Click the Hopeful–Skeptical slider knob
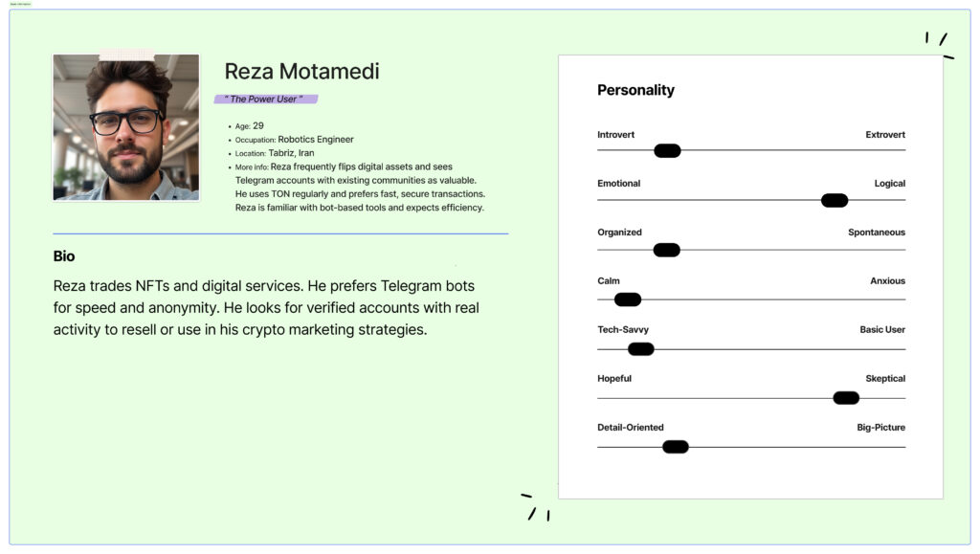 pos(846,398)
